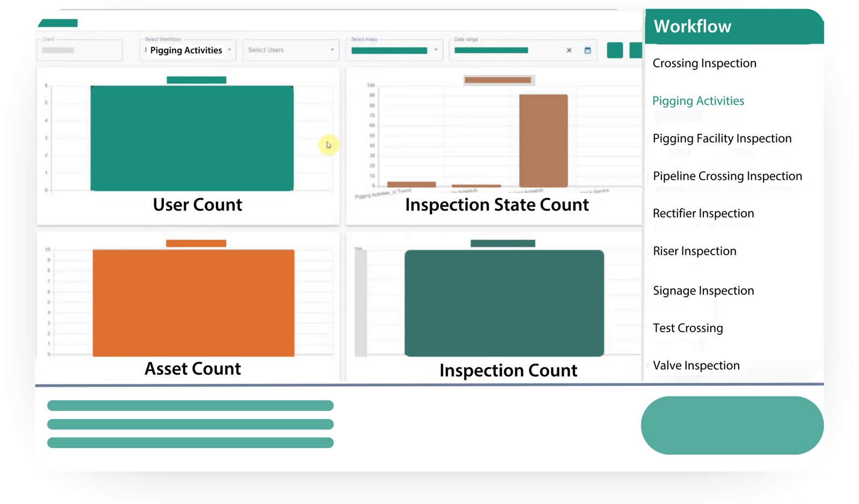Pick Pipeline Crossing Inspection workflow

pyautogui.click(x=727, y=176)
